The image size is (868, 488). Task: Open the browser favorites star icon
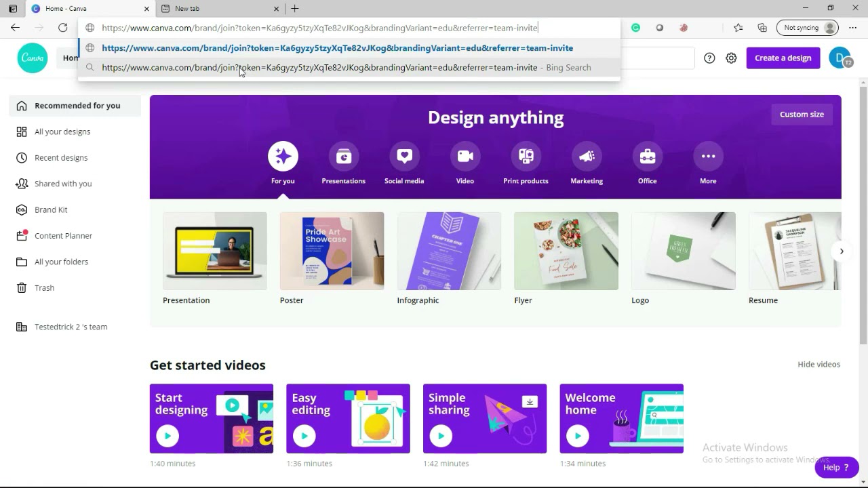click(738, 28)
